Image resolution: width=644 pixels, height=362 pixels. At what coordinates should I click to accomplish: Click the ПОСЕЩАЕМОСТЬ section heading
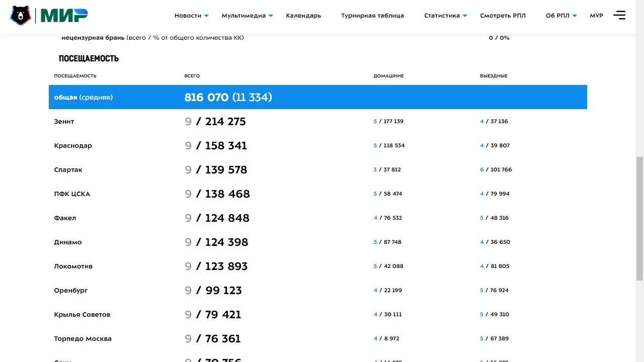point(89,58)
